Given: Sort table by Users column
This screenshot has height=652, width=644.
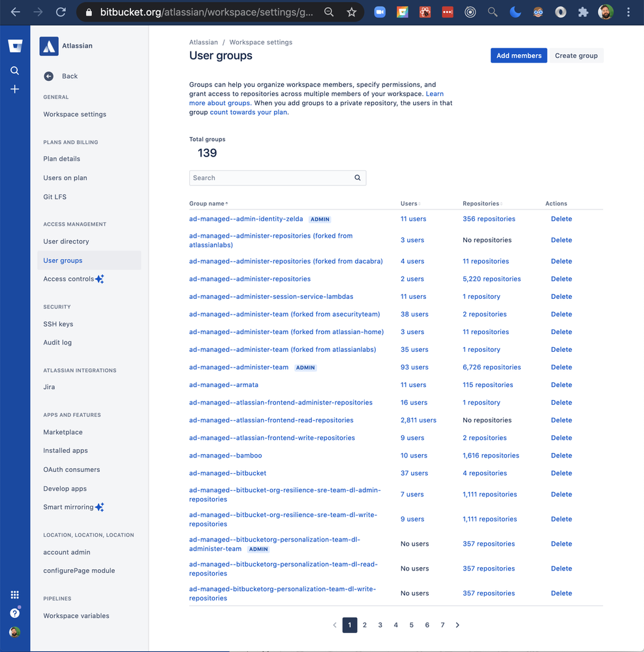Looking at the screenshot, I should coord(410,204).
